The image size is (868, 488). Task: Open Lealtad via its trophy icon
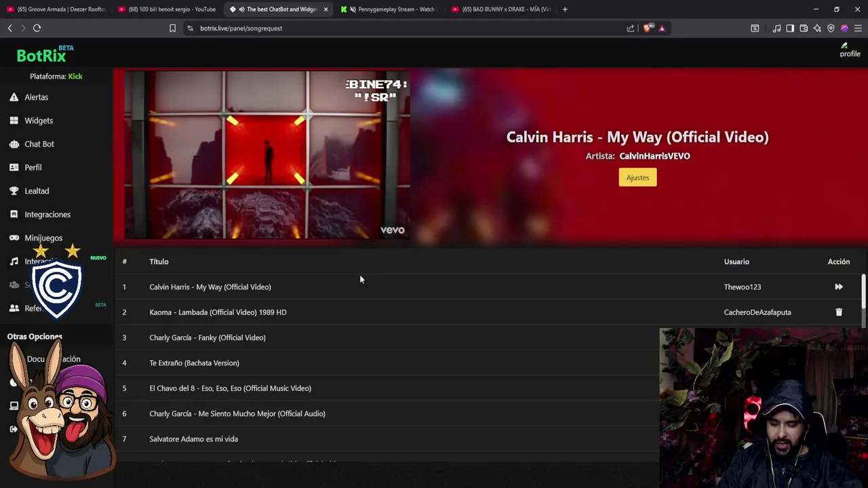[14, 191]
